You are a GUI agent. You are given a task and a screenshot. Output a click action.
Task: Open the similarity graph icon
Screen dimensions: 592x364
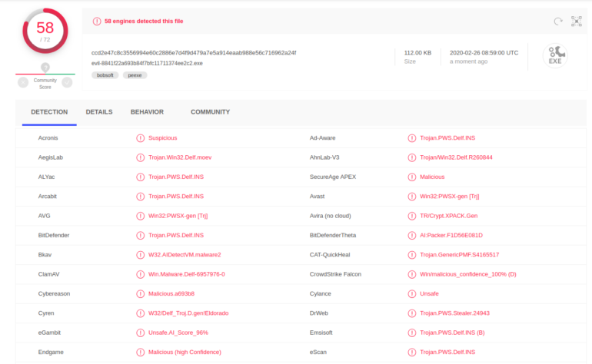click(x=577, y=22)
